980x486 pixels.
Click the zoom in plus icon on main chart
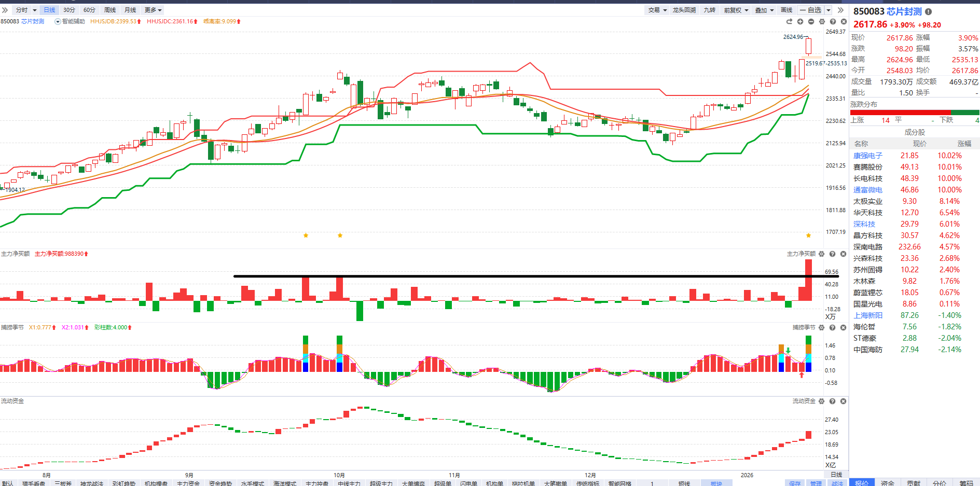(800, 22)
